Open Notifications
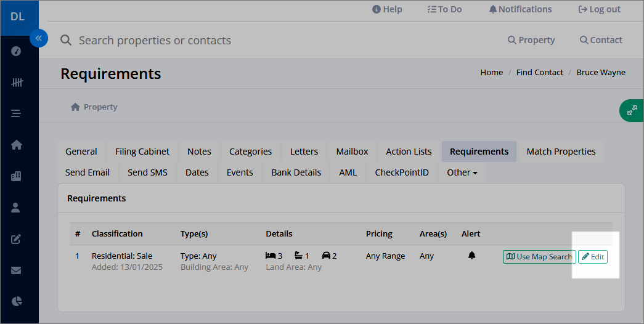Screen dimensions: 644x324 point(520,9)
